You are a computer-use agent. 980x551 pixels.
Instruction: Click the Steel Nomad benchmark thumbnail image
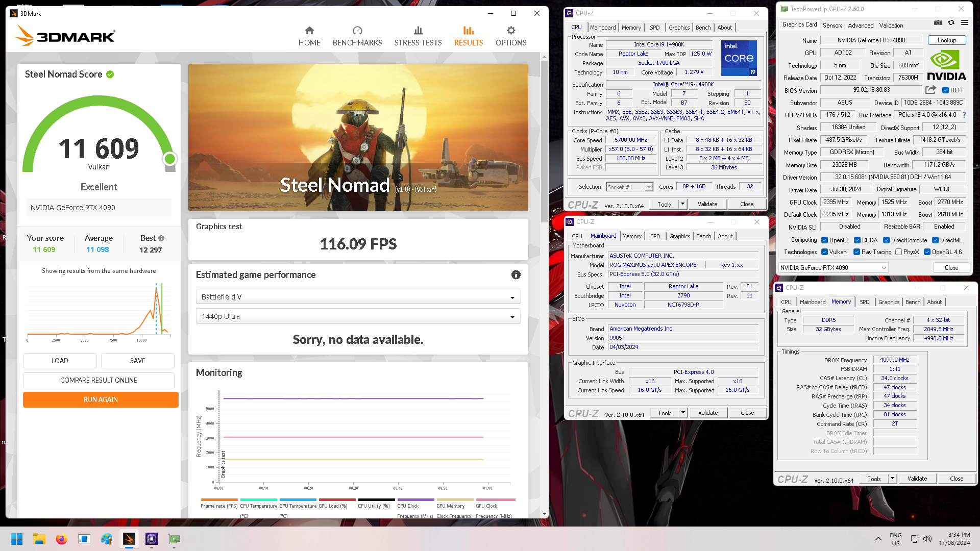point(358,137)
